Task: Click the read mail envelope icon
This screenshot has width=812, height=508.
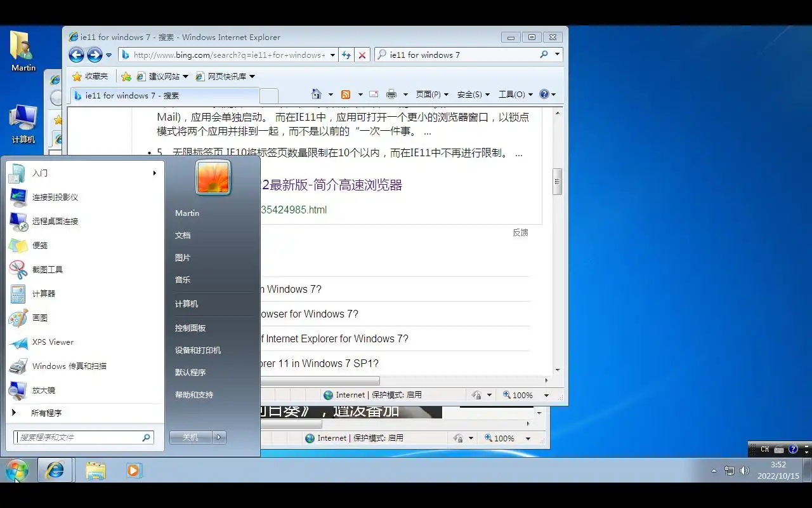Action: click(x=374, y=94)
